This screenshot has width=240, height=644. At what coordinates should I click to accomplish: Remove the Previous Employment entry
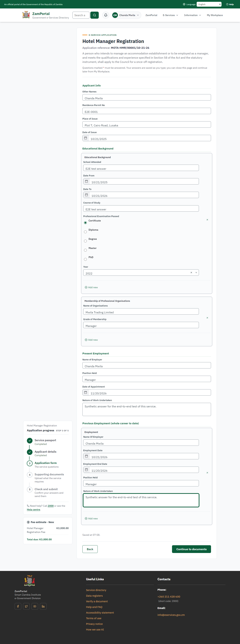click(207, 473)
